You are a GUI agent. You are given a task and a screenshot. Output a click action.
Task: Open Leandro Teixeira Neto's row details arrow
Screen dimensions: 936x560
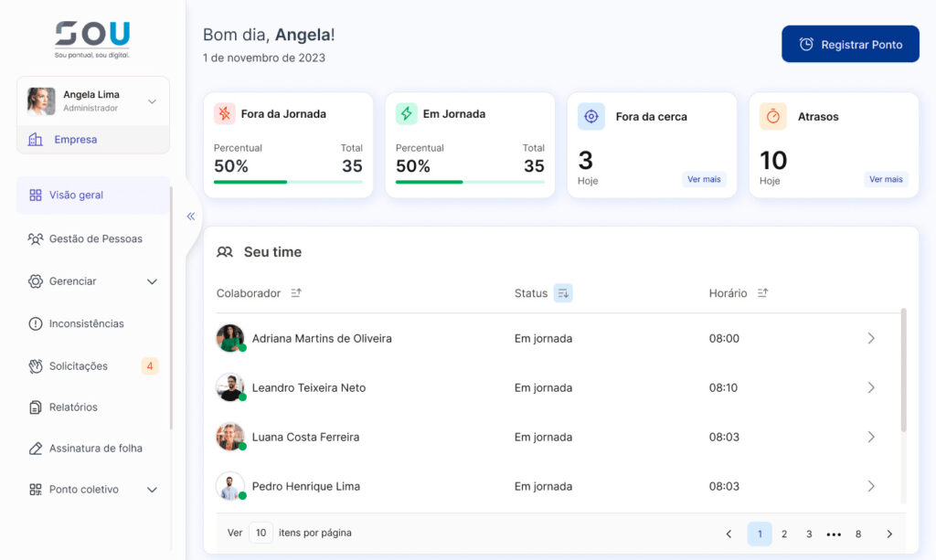[x=870, y=387]
